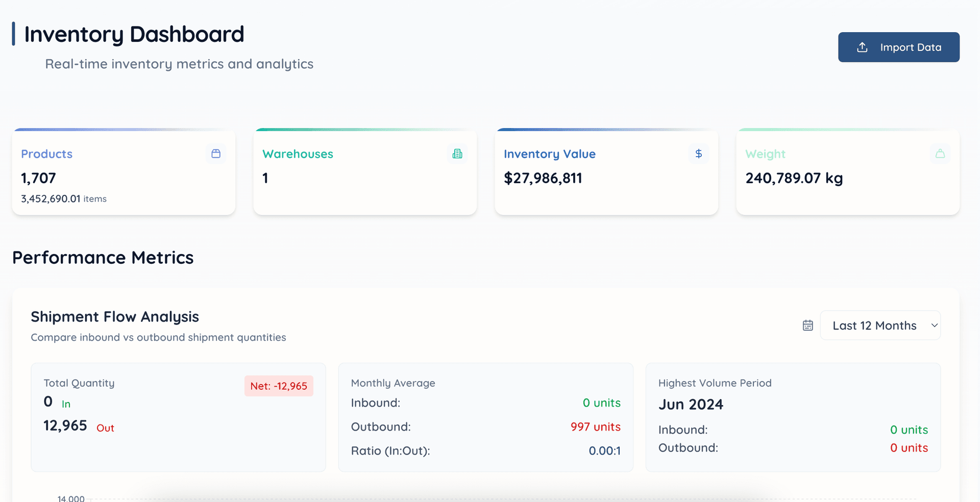Click the Performance Metrics heading
The height and width of the screenshot is (502, 980).
(x=103, y=258)
